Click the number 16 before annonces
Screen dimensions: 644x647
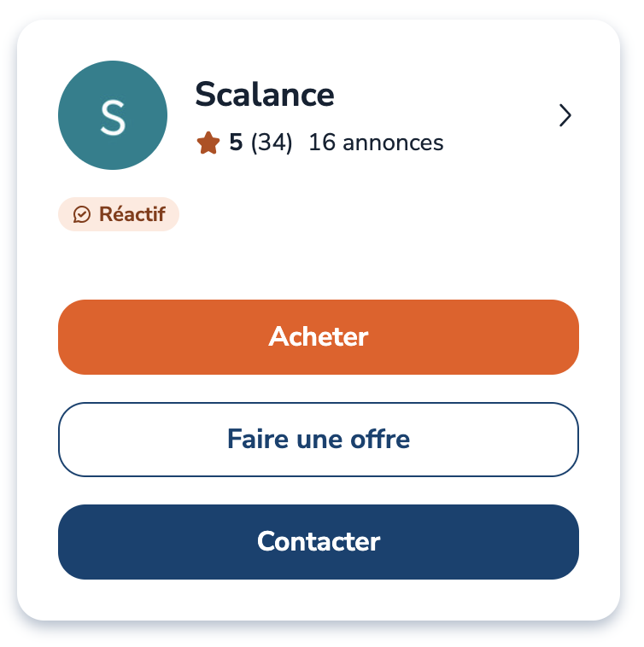[x=321, y=143]
